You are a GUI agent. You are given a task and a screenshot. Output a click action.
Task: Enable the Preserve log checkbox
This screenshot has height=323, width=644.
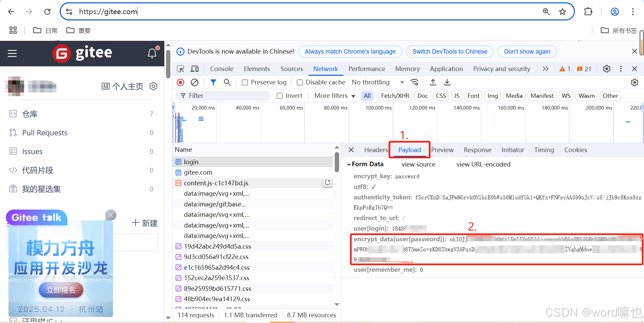pyautogui.click(x=245, y=82)
